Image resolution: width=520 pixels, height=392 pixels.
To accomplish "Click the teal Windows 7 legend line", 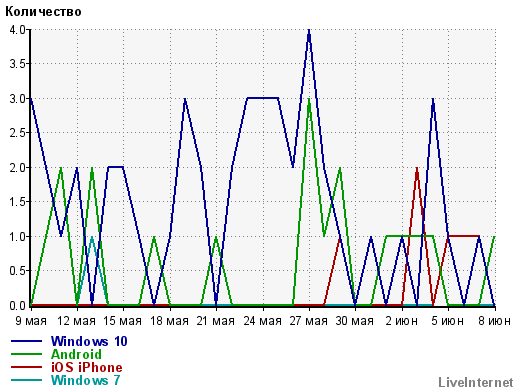I will pos(26,380).
